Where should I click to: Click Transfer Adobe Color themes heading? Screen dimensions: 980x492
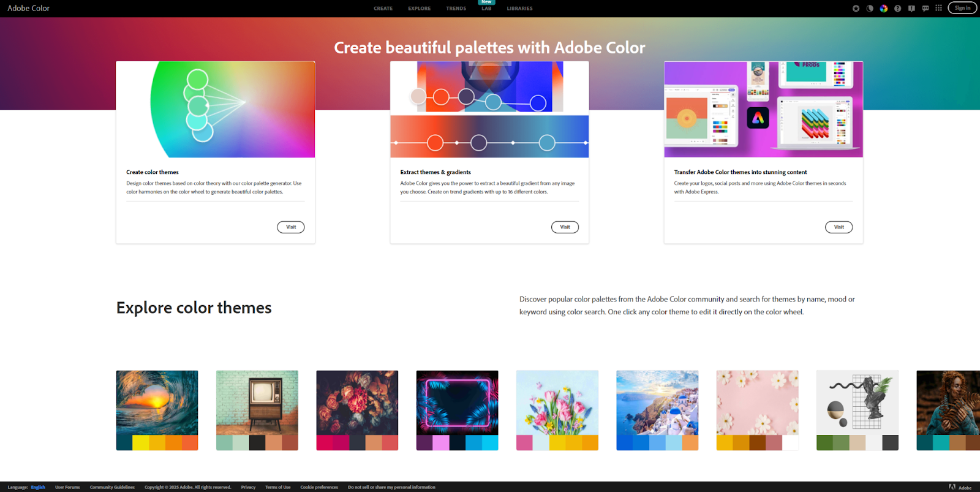pyautogui.click(x=741, y=172)
